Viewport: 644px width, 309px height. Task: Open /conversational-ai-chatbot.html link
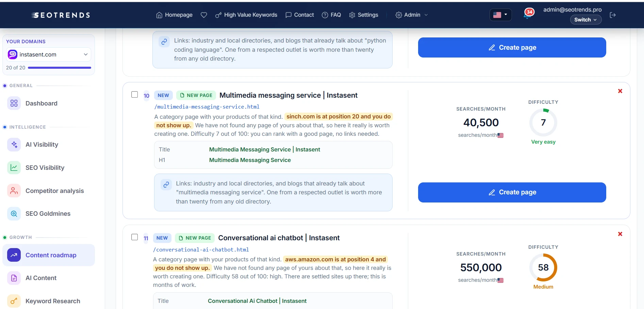coord(201,250)
